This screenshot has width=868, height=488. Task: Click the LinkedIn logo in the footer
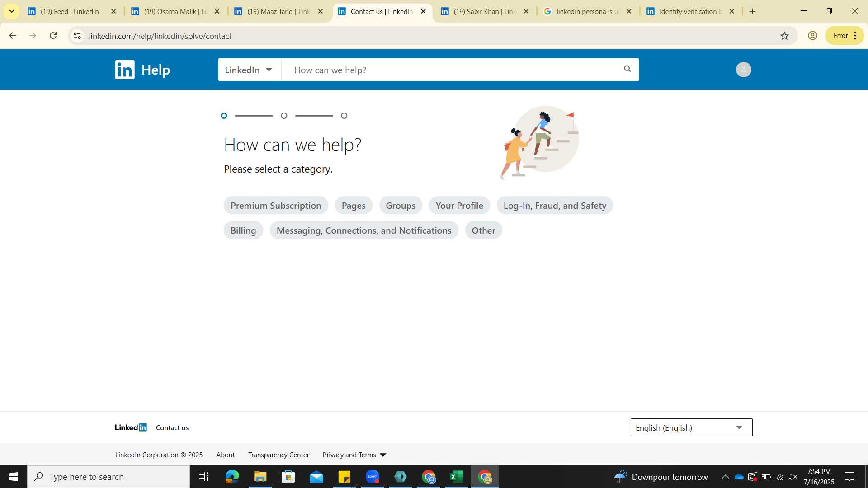point(131,427)
